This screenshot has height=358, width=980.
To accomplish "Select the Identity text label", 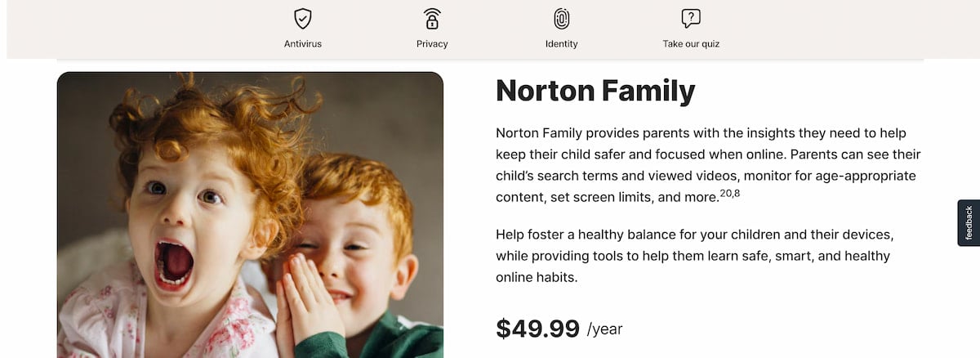I will click(561, 44).
